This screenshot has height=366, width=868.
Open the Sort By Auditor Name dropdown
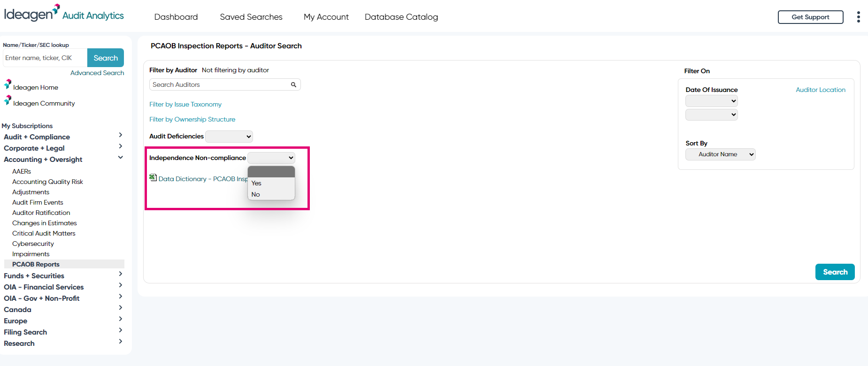[721, 154]
